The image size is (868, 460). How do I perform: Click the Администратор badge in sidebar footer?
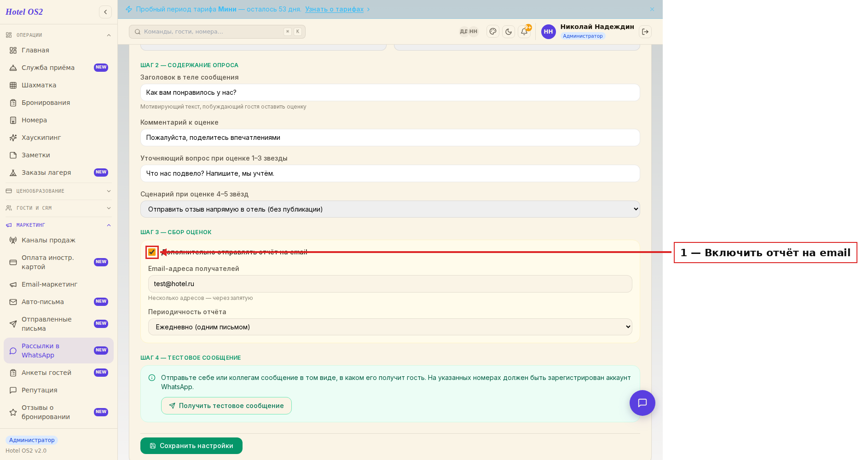click(x=32, y=440)
